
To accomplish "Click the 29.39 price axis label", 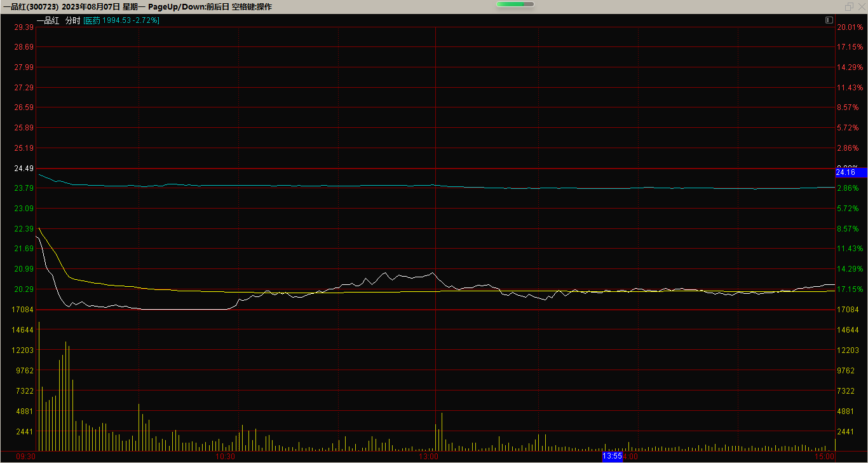I will (x=24, y=27).
